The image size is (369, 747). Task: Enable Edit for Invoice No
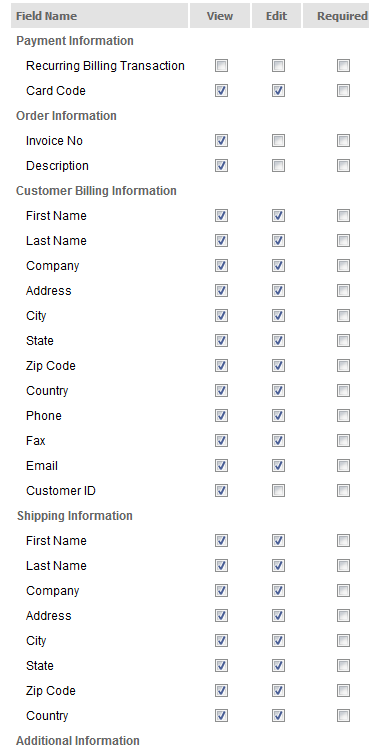click(279, 141)
